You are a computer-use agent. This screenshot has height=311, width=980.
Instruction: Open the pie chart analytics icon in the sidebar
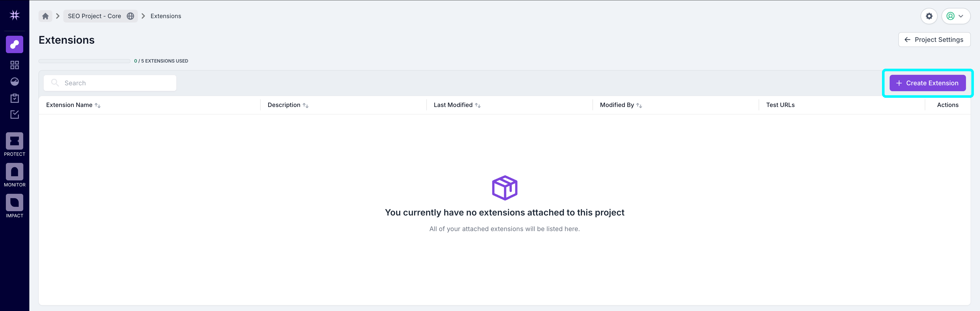15,81
